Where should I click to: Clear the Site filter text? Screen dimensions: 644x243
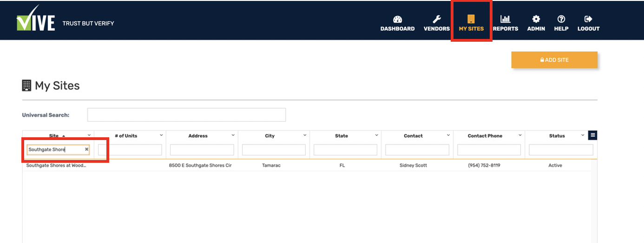pos(86,149)
